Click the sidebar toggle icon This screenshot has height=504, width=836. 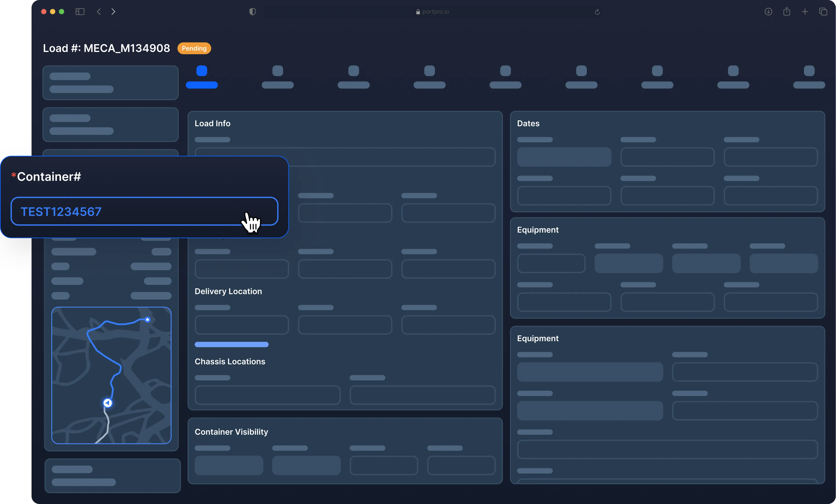(x=80, y=12)
